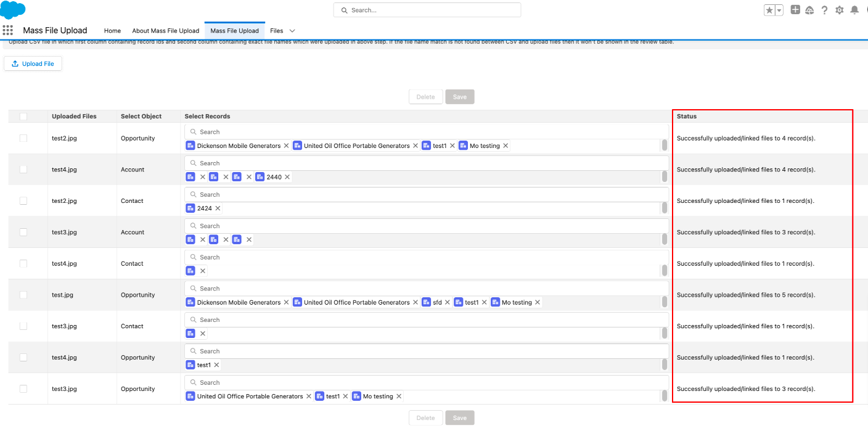Click the Salesforce cloud logo
This screenshot has height=428, width=868.
coord(13,10)
